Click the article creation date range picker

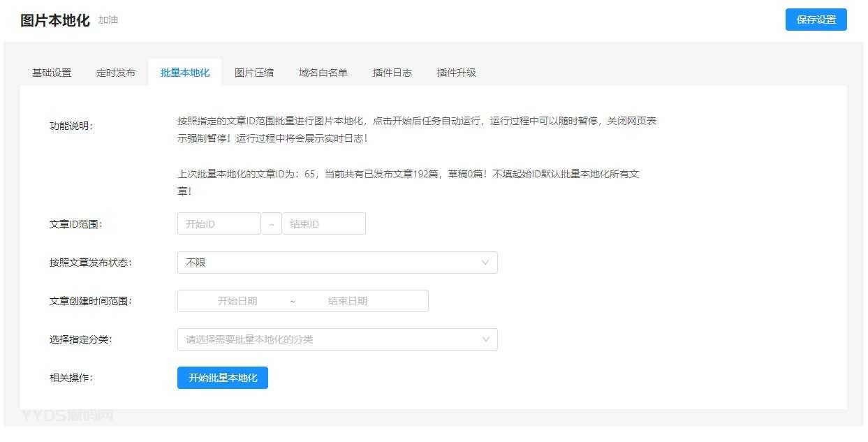point(302,300)
